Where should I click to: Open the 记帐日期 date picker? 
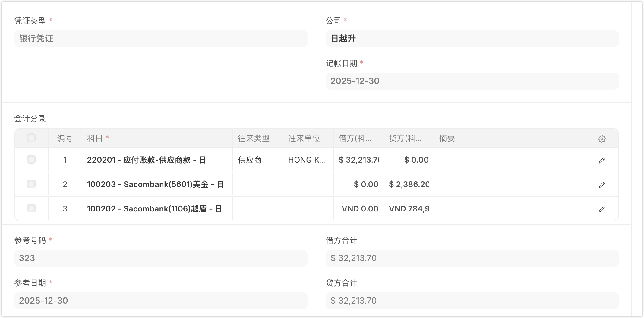click(472, 81)
